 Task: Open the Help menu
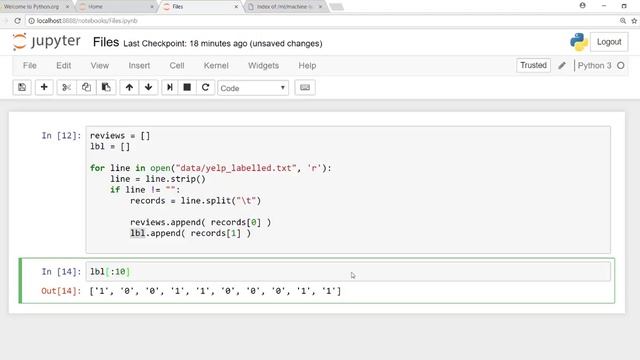click(x=307, y=65)
